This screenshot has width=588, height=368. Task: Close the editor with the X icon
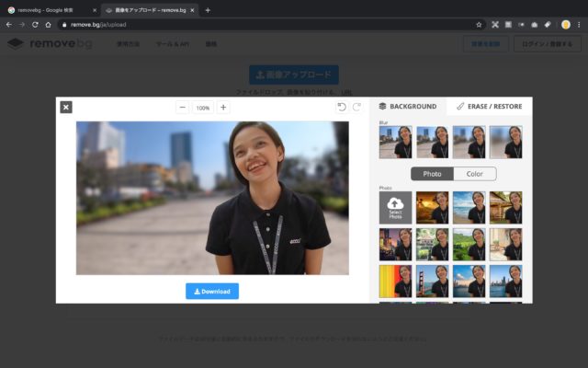click(66, 107)
